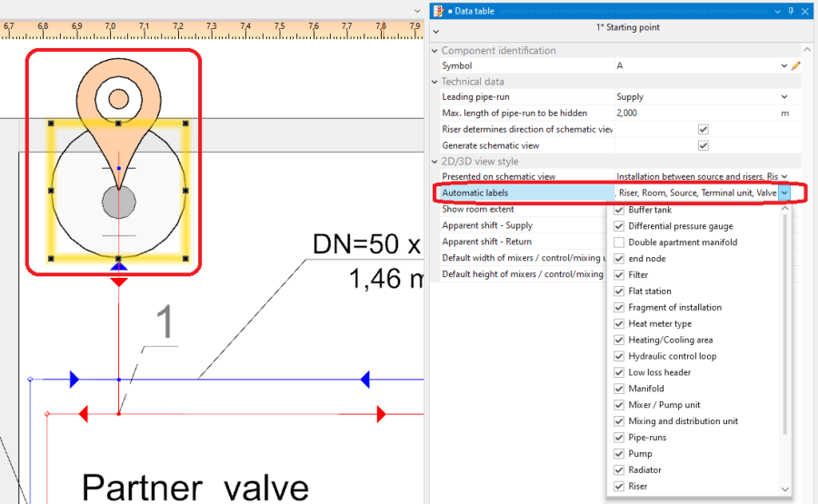Edit Max. length of pipe-run value 2,000
Screen dimensions: 818x504
coord(696,114)
